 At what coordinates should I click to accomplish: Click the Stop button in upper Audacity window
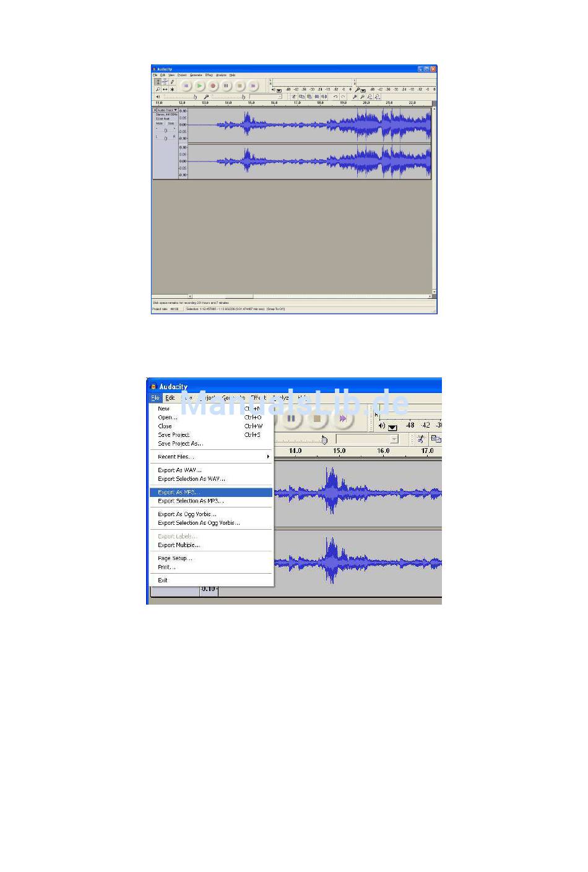(240, 86)
